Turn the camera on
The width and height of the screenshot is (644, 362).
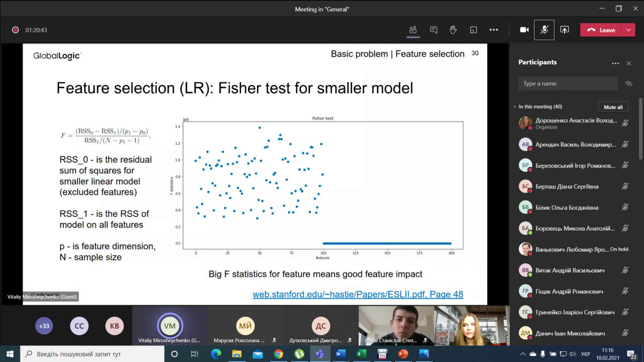click(524, 30)
